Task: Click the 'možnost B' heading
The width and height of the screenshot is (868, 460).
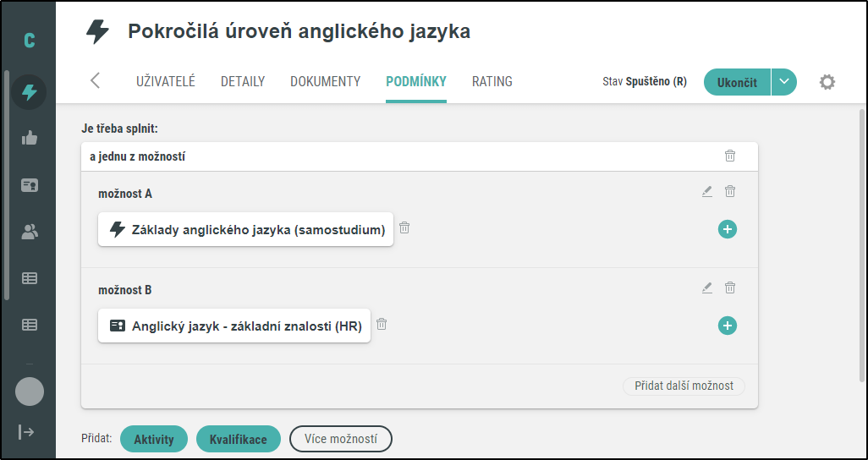Action: pos(125,290)
